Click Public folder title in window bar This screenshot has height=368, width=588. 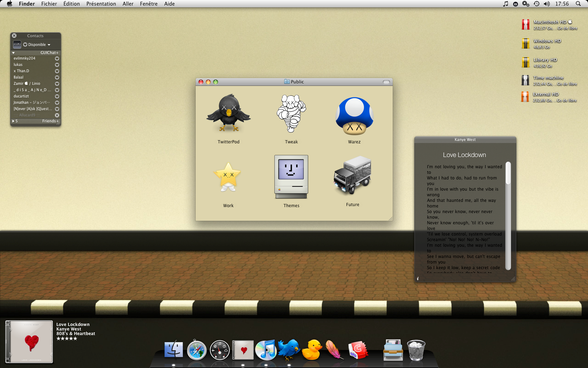[x=294, y=82]
